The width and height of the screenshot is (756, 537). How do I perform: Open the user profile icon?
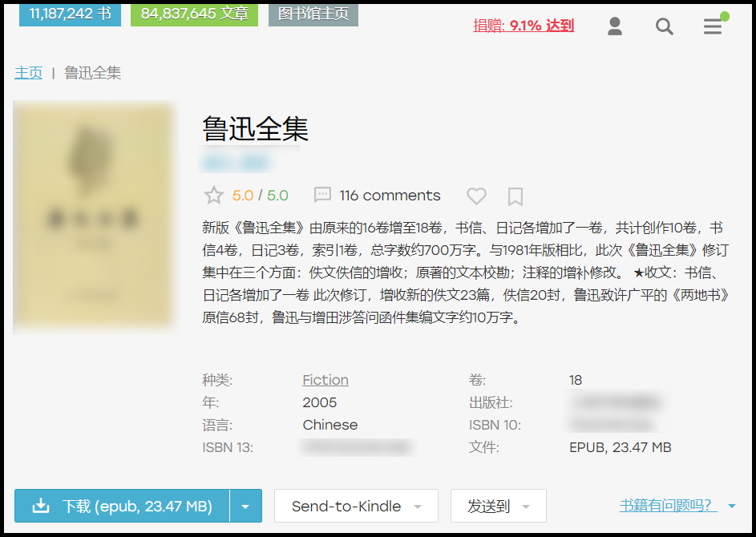coord(615,26)
